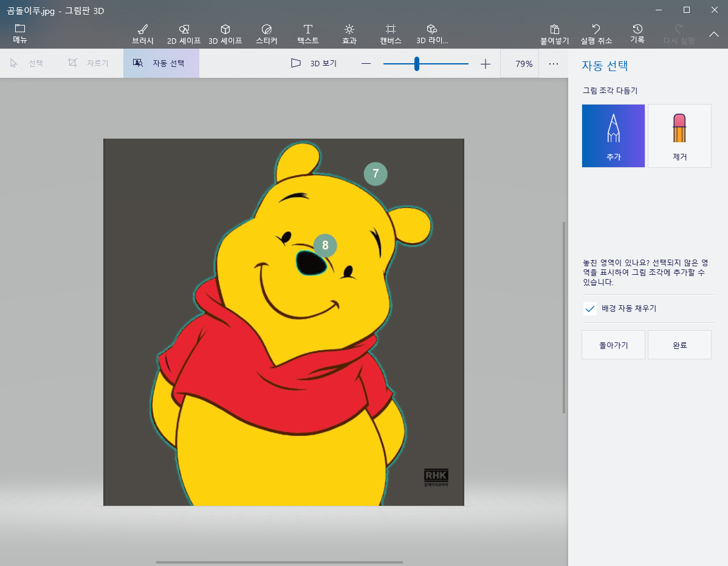The width and height of the screenshot is (728, 566).
Task: Click 실행 취소 to undo
Action: tap(596, 35)
